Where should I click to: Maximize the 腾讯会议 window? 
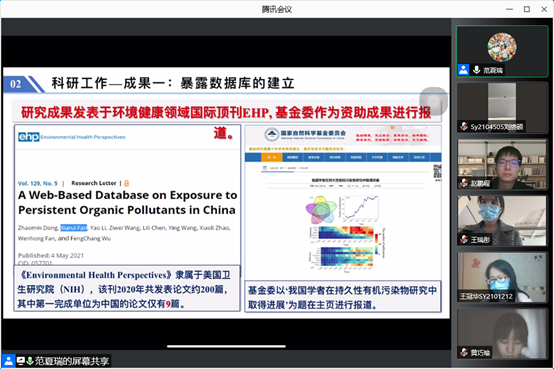click(x=527, y=9)
